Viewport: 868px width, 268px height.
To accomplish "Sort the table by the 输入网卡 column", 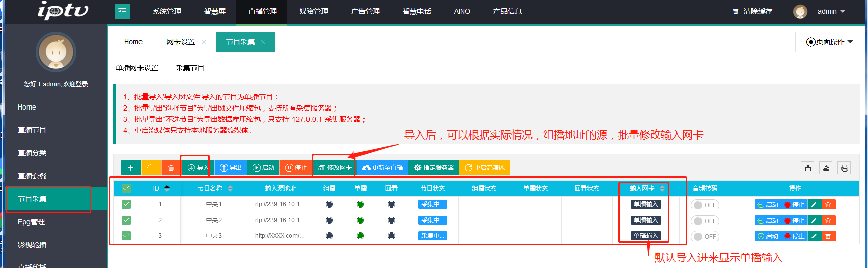I will click(662, 189).
